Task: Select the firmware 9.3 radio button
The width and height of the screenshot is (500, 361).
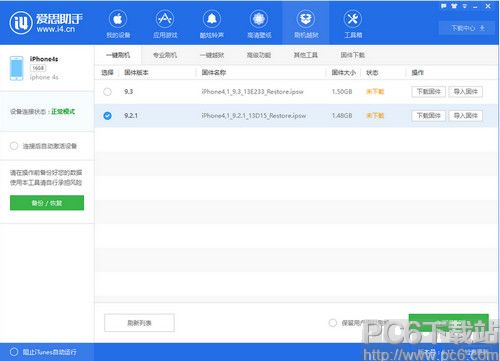Action: click(x=107, y=92)
